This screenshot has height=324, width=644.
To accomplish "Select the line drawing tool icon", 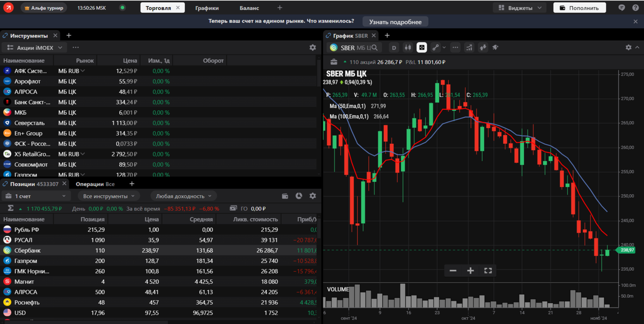I will click(436, 48).
